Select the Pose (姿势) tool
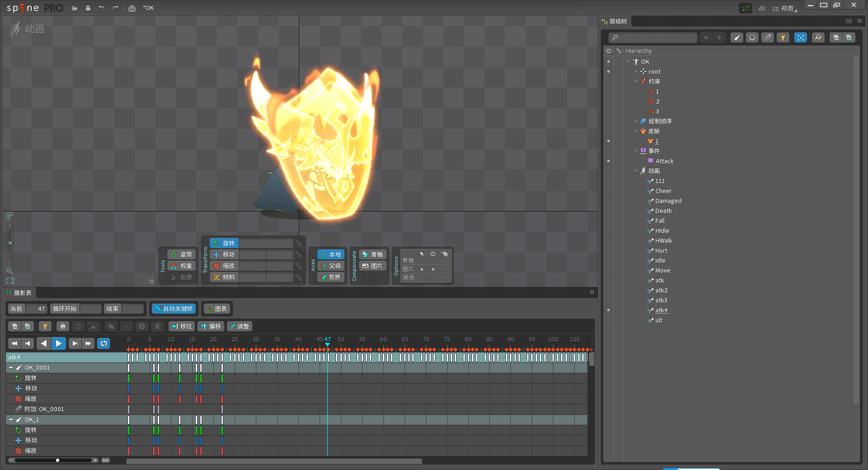The width and height of the screenshot is (868, 470). [182, 254]
